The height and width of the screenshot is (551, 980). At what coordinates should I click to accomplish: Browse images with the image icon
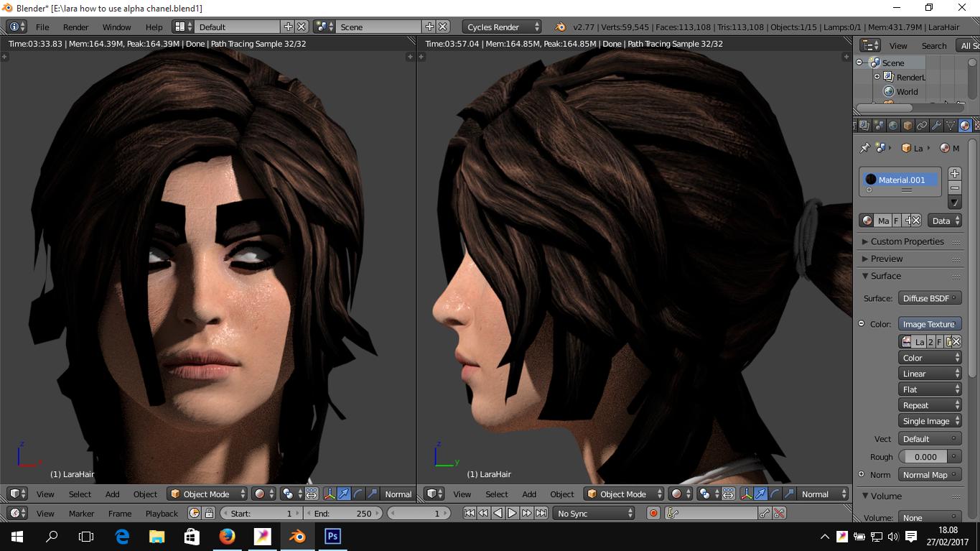click(906, 342)
